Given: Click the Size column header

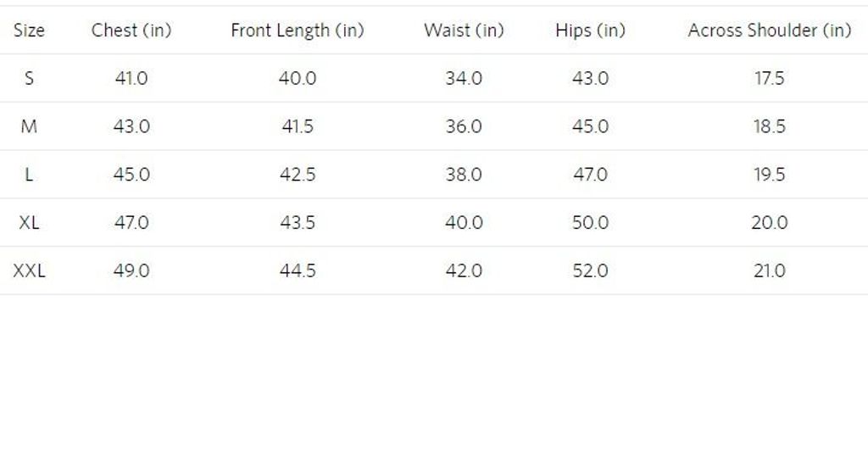Looking at the screenshot, I should pos(29,31).
